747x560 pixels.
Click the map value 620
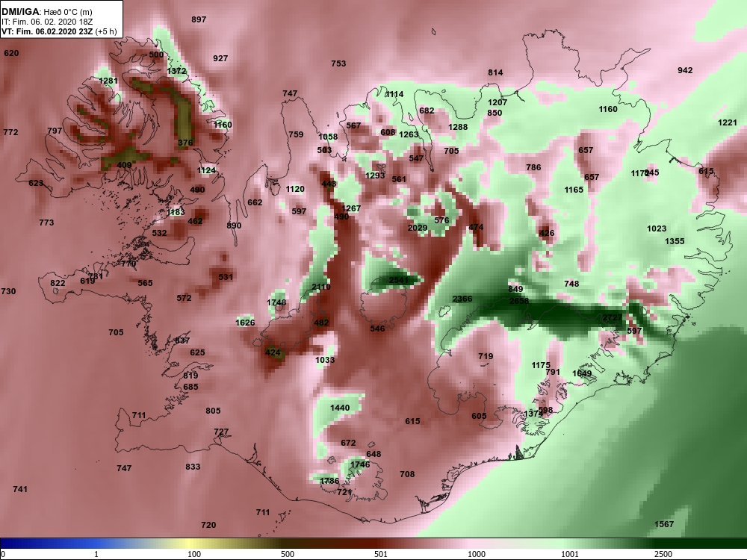pyautogui.click(x=11, y=53)
